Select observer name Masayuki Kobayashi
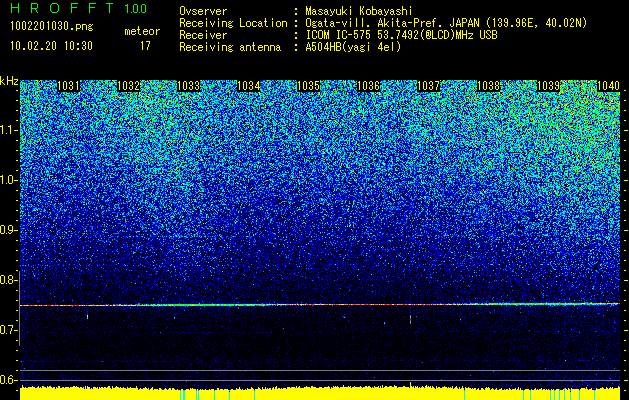 [x=359, y=11]
